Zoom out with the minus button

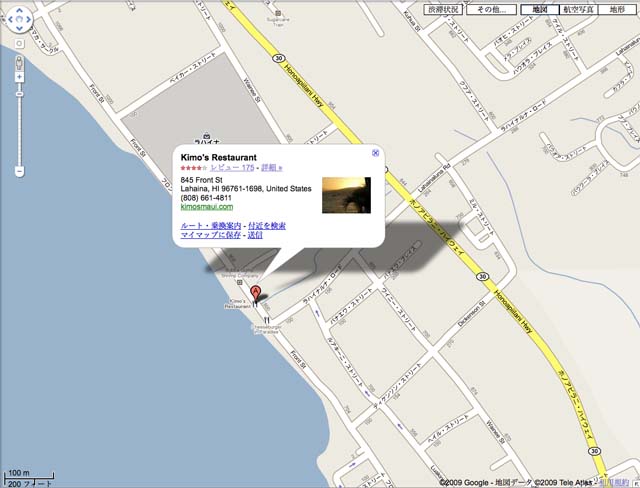(19, 171)
